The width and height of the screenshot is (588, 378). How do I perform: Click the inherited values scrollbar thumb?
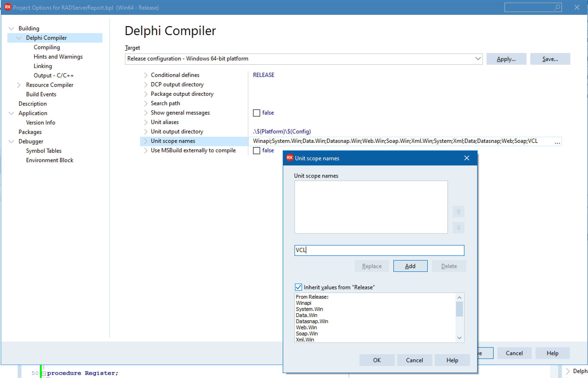(x=459, y=309)
